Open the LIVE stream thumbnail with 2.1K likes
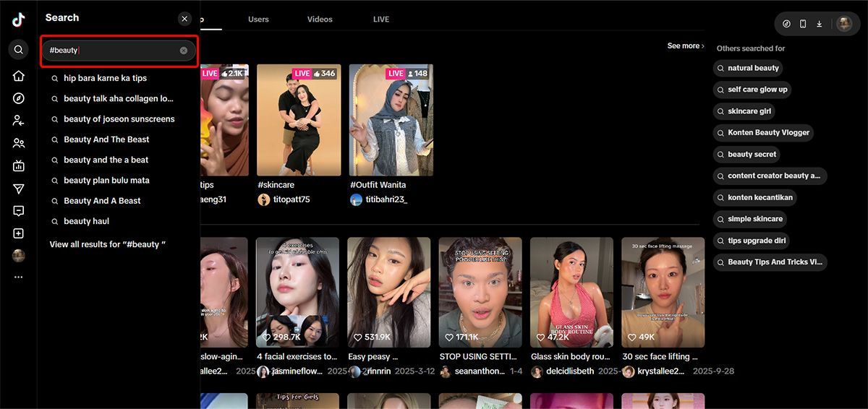 point(224,120)
